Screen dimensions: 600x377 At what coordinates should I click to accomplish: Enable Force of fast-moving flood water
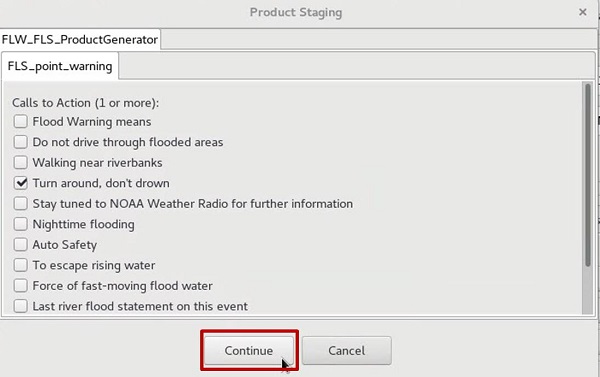point(21,286)
